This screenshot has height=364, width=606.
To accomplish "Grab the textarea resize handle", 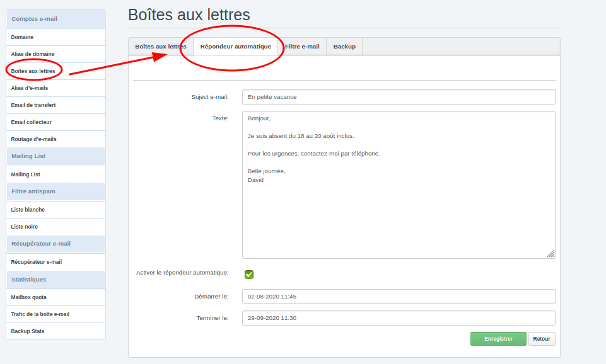I will (x=551, y=253).
